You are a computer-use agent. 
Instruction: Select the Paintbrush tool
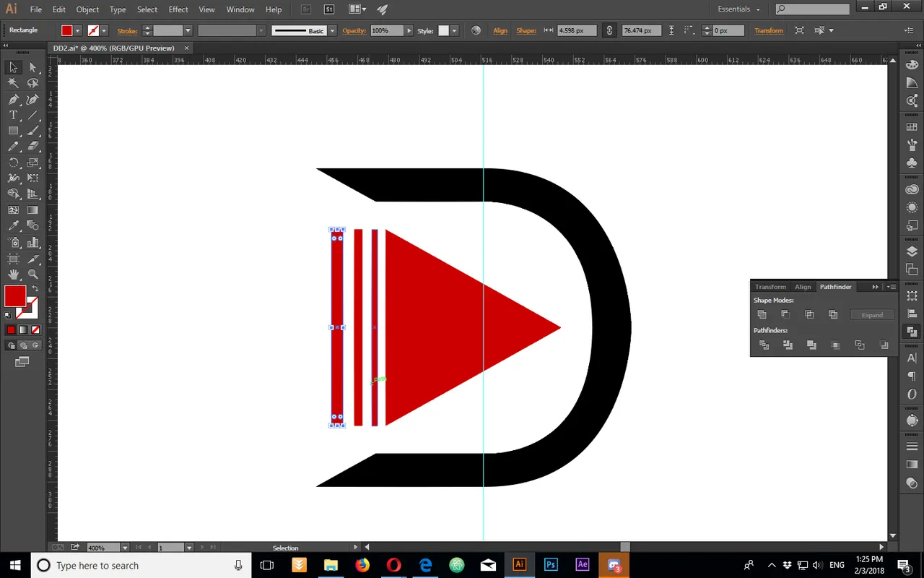(x=32, y=131)
